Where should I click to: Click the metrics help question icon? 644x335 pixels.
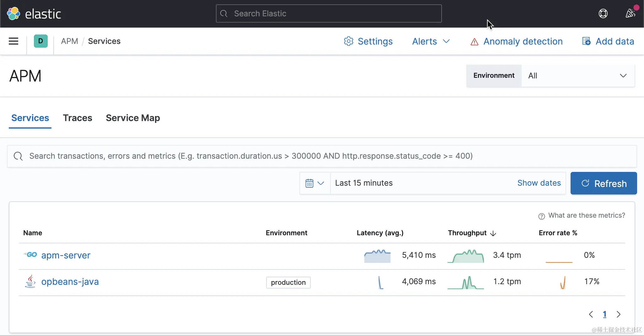click(541, 216)
